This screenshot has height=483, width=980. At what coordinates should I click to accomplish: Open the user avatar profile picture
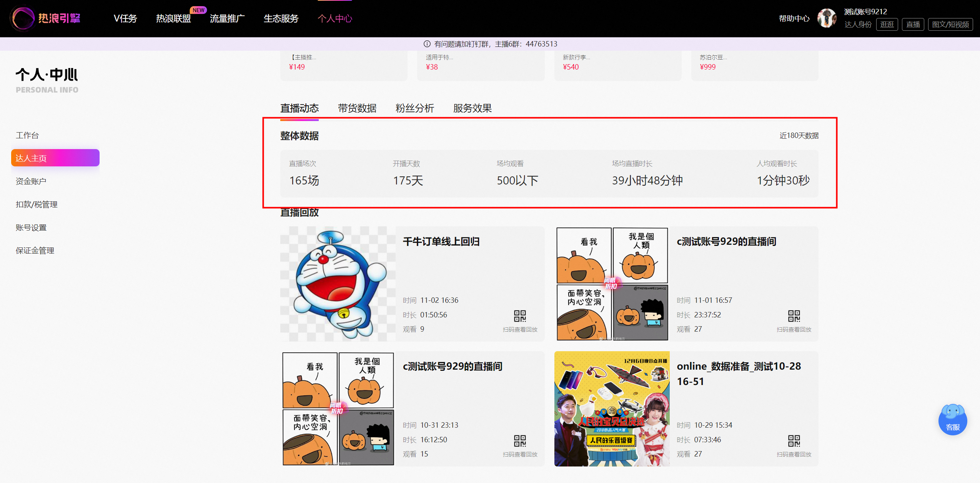[827, 18]
